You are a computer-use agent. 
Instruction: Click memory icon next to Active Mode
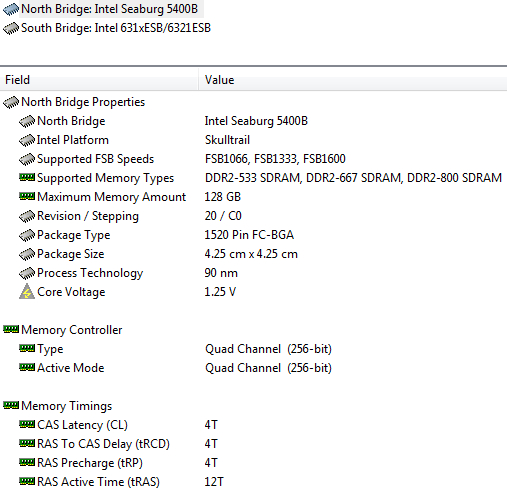tap(27, 368)
